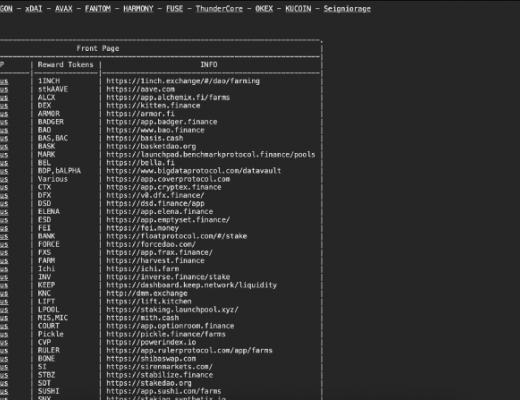520x400 pixels.
Task: Click the Front Page table title
Action: pos(98,48)
